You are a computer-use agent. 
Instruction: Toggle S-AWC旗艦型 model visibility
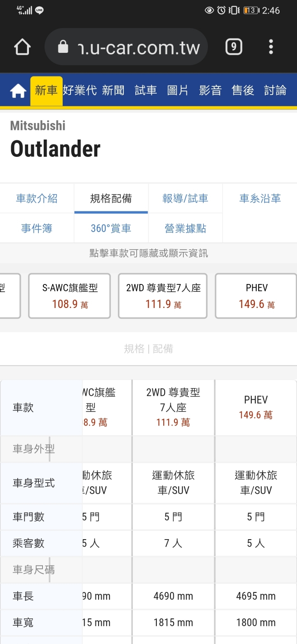pyautogui.click(x=70, y=296)
